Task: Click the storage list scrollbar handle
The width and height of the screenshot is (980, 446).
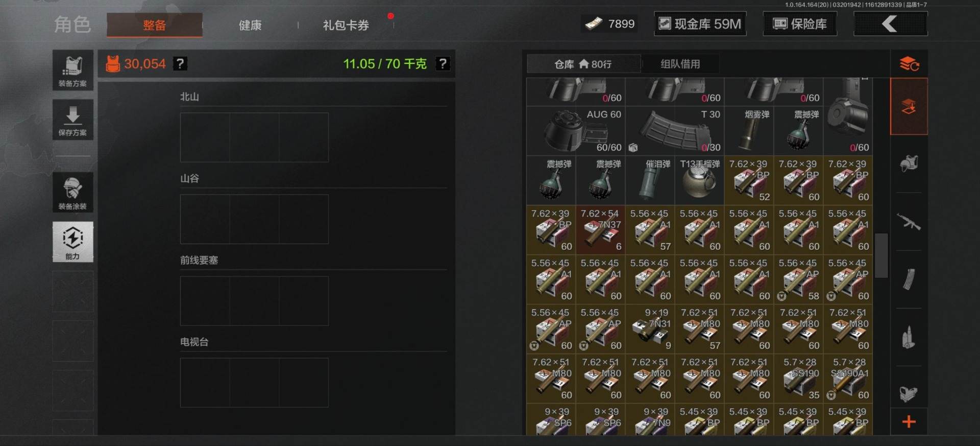Action: [x=881, y=255]
